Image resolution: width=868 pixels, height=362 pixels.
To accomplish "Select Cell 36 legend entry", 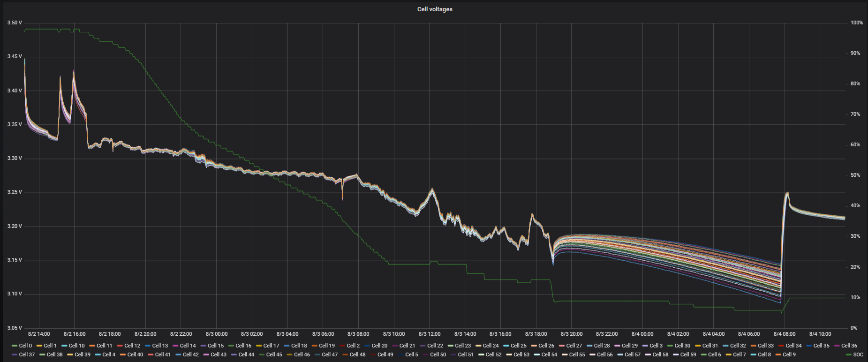I will pyautogui.click(x=849, y=346).
